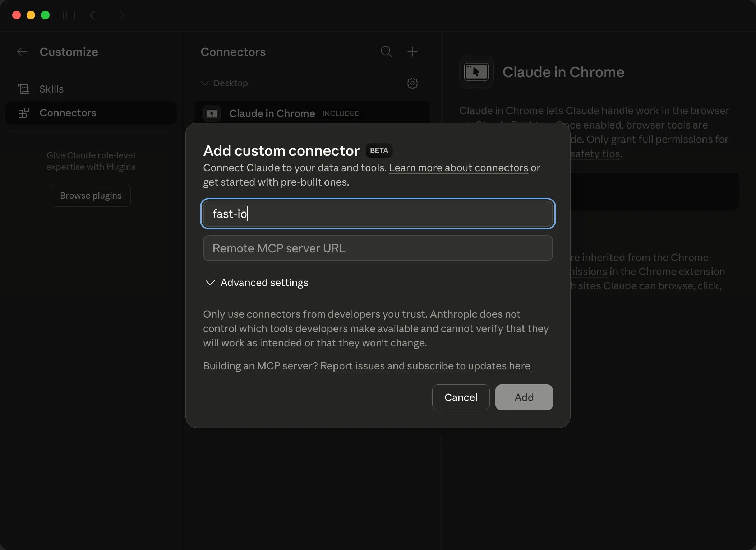Click the plus icon to add a connector
Image resolution: width=756 pixels, height=550 pixels.
click(412, 52)
